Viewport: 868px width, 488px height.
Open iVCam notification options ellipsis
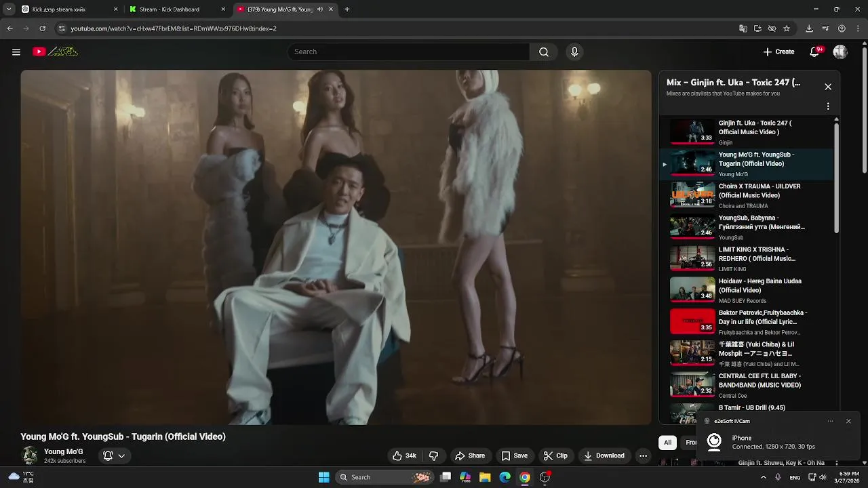pos(830,421)
